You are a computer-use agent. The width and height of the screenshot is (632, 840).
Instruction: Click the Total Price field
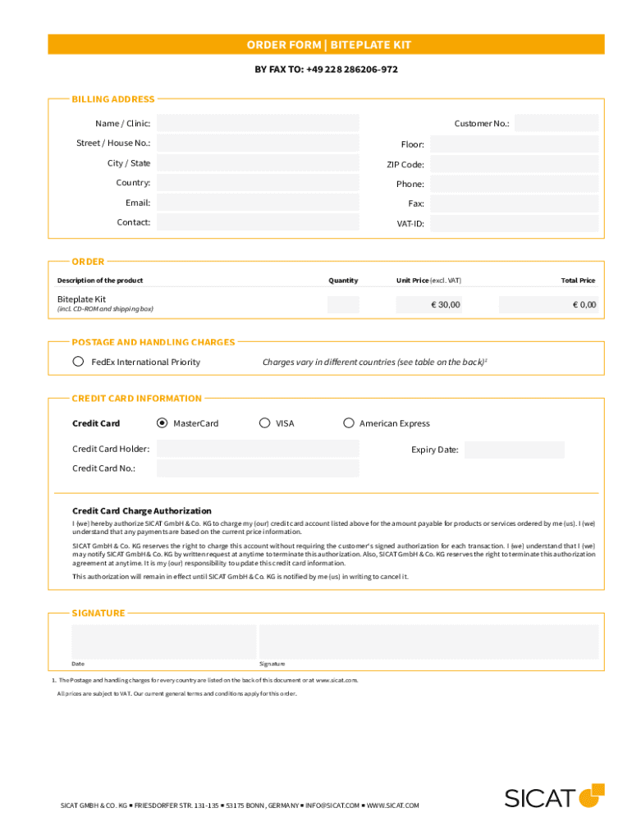[549, 304]
